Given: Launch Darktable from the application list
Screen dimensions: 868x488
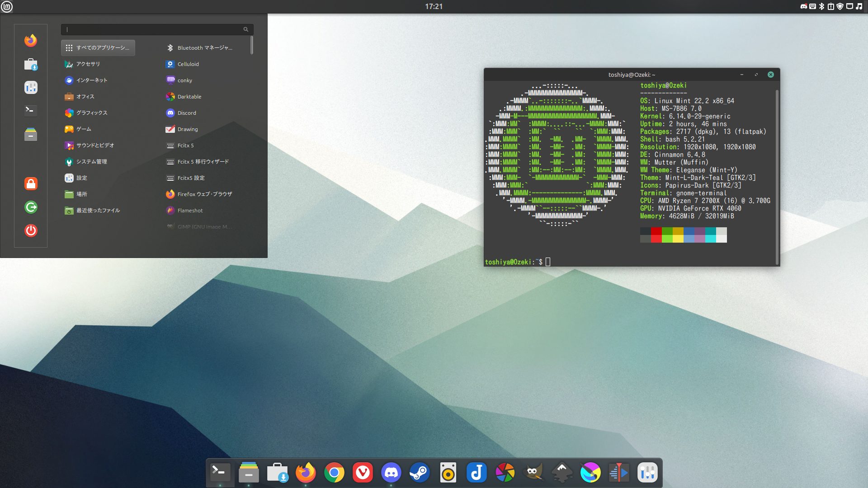Looking at the screenshot, I should click(x=189, y=97).
